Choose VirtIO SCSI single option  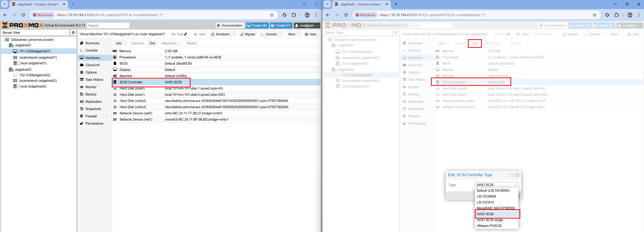tap(497, 220)
